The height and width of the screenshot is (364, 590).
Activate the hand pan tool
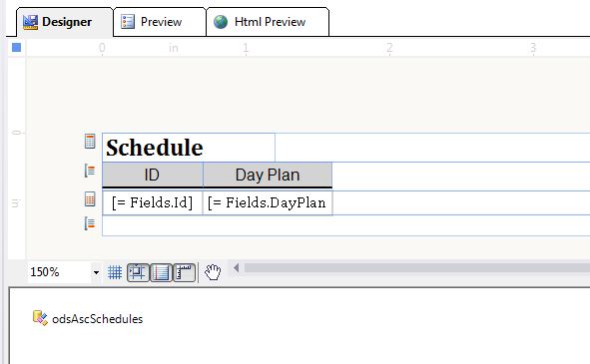pyautogui.click(x=213, y=272)
